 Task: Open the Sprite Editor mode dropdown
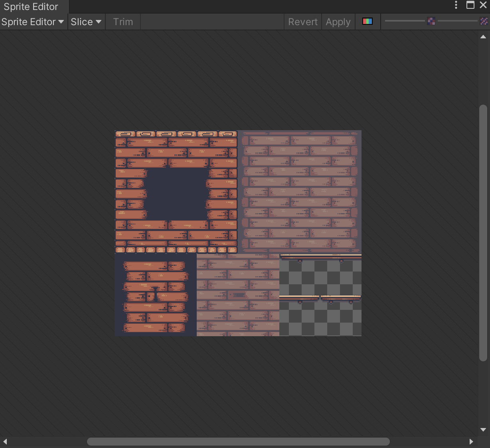(x=33, y=22)
